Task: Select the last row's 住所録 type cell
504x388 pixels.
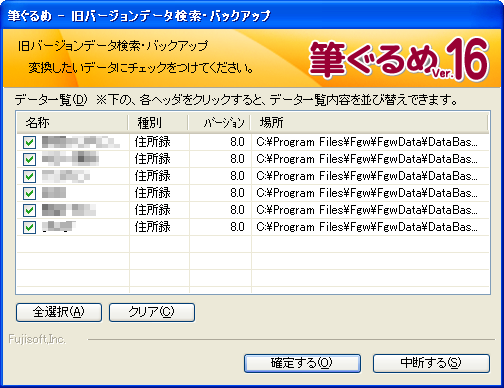Action: [x=153, y=227]
